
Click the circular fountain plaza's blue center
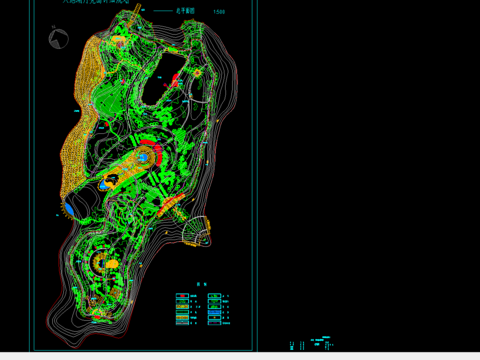coord(143,157)
